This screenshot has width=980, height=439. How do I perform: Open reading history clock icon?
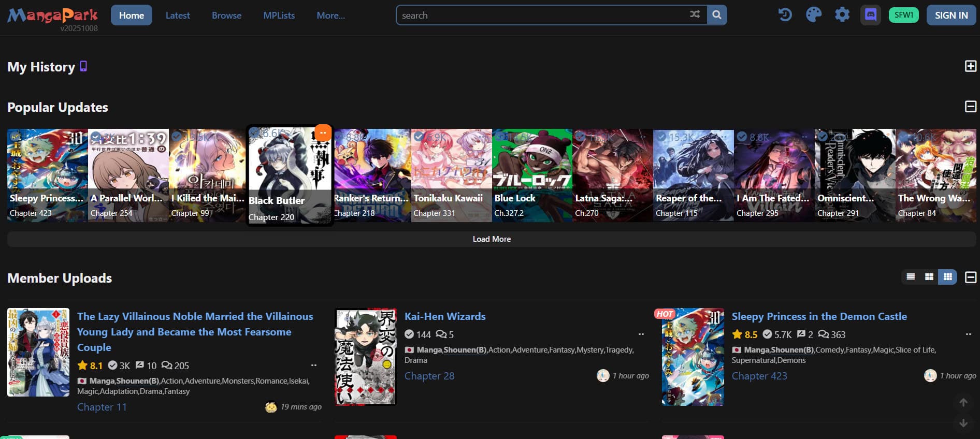[785, 15]
